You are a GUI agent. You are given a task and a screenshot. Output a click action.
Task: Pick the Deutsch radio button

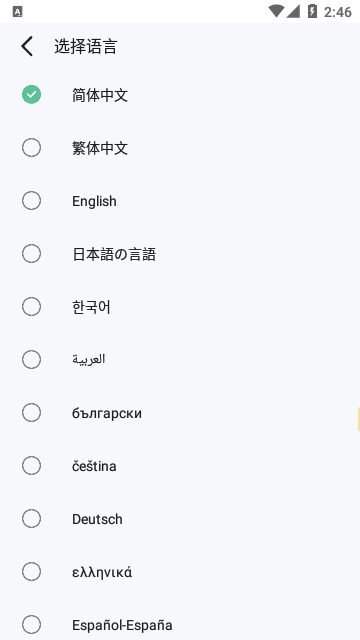(x=31, y=519)
